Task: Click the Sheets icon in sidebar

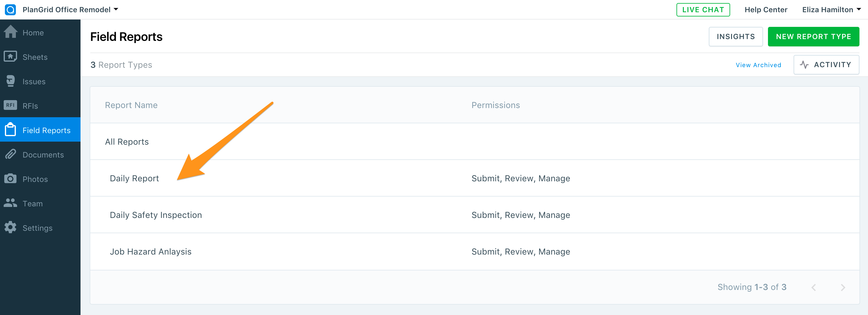Action: [x=10, y=56]
